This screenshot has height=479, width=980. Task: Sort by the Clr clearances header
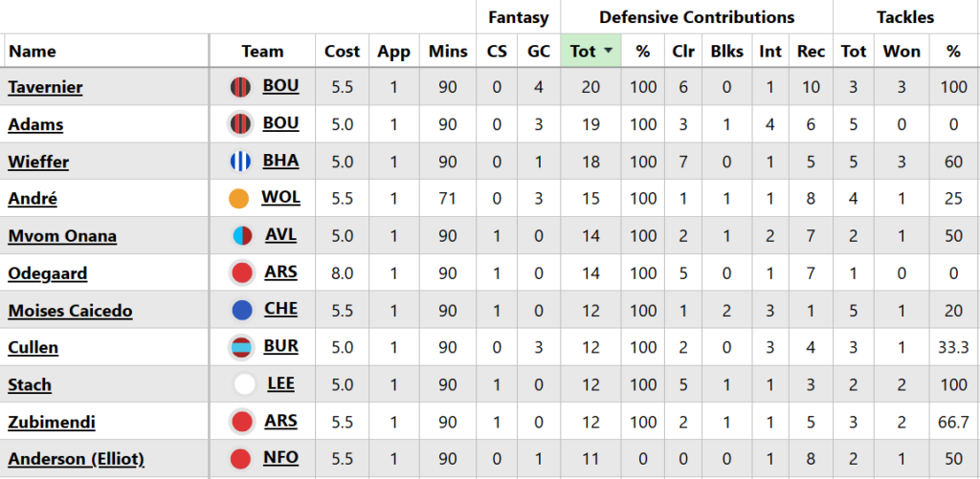(683, 52)
